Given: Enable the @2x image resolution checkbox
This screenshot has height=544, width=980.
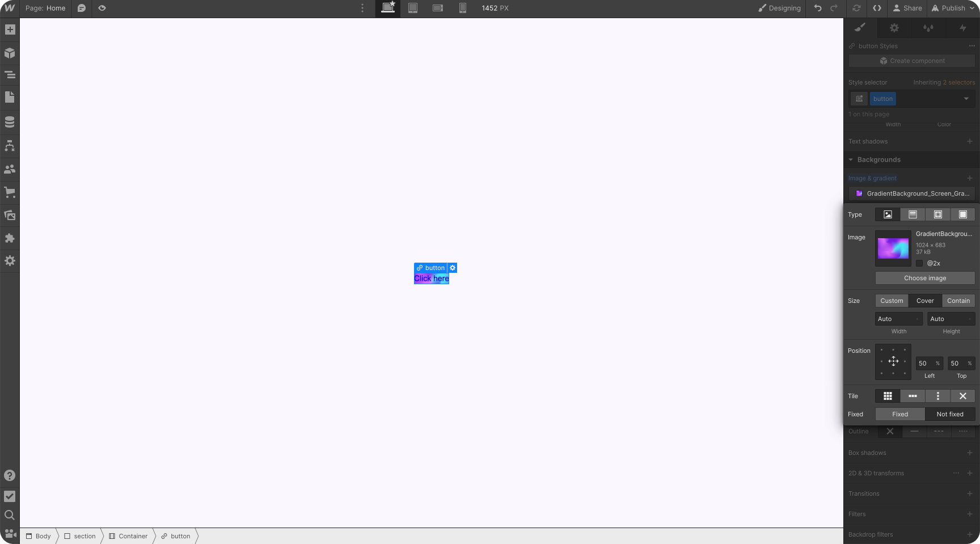Looking at the screenshot, I should 919,263.
